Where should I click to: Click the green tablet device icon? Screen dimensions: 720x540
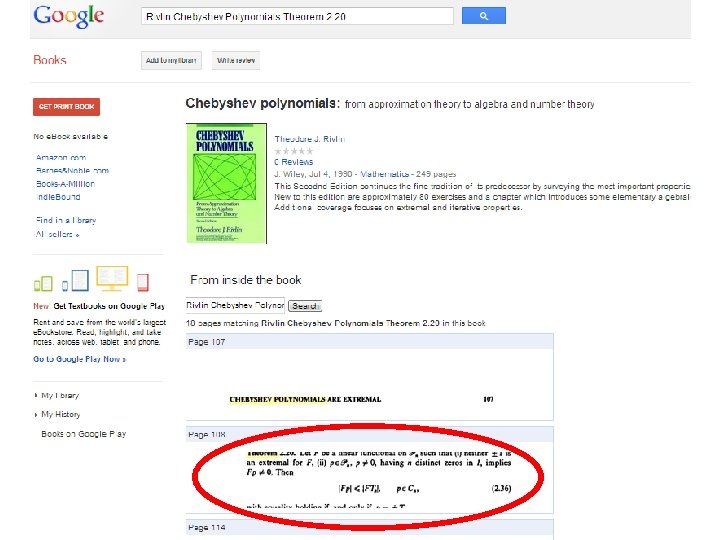click(43, 283)
